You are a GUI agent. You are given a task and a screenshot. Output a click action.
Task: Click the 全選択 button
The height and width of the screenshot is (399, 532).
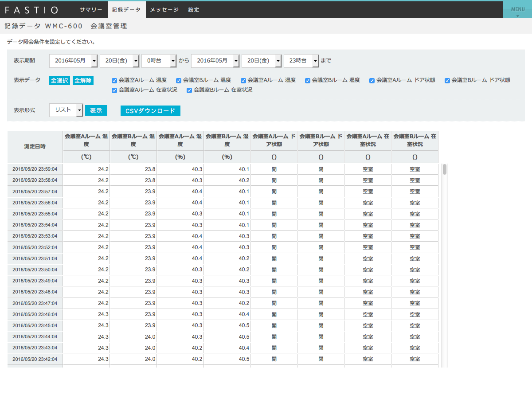pos(59,81)
